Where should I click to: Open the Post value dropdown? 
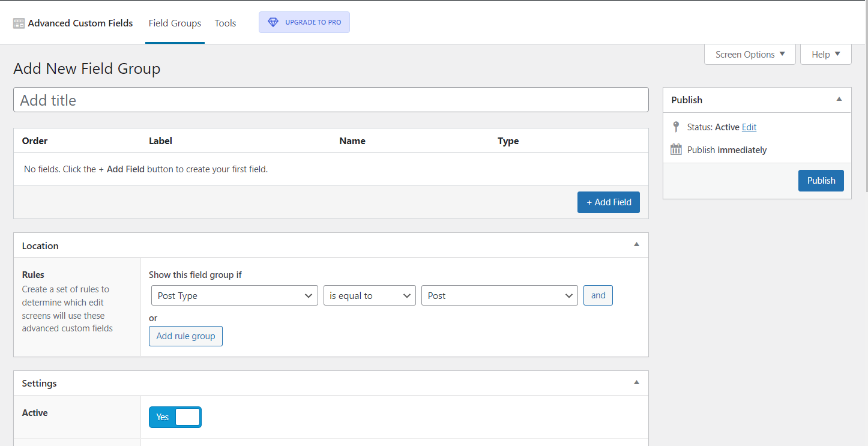click(499, 296)
